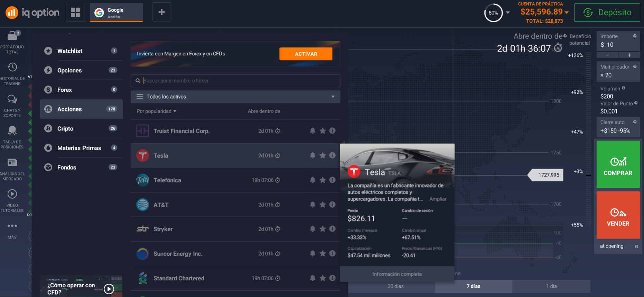
Task: Open Información completa for Tesla
Action: tap(397, 274)
